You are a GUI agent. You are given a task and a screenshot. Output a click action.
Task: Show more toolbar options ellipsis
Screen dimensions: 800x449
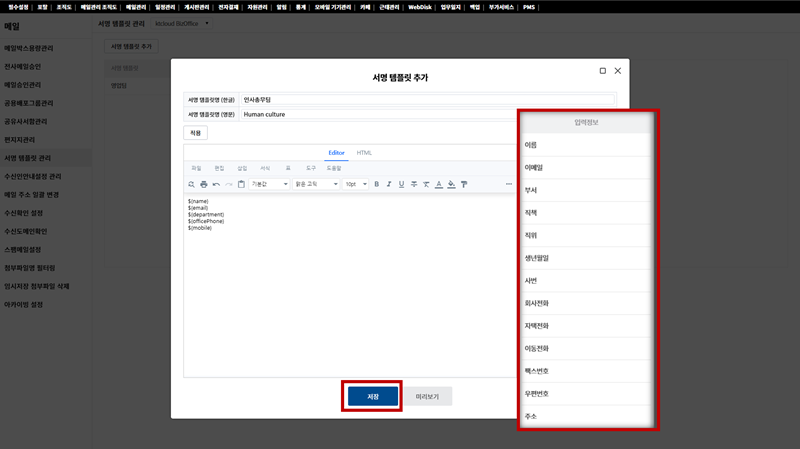(509, 184)
